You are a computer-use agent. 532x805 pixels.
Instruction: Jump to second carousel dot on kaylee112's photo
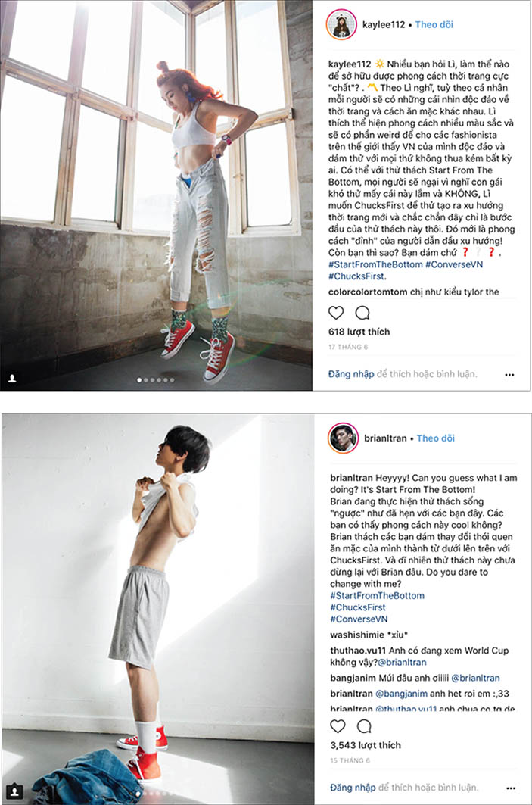[146, 380]
